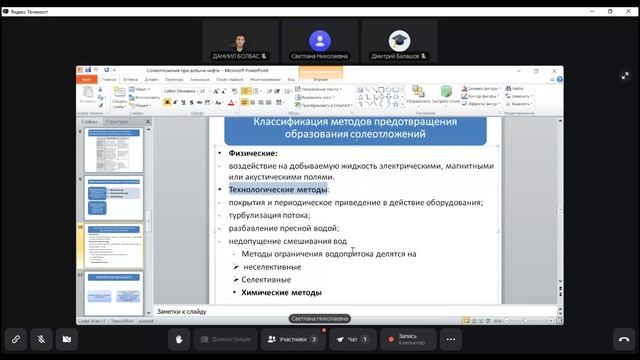The height and width of the screenshot is (360, 640).
Task: Click the Восстановить reset button
Action: click(144, 98)
